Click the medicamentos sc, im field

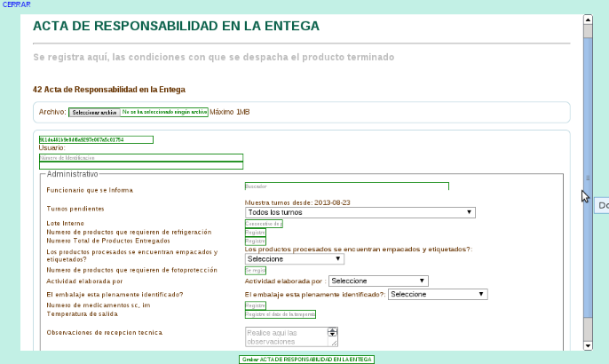point(256,305)
